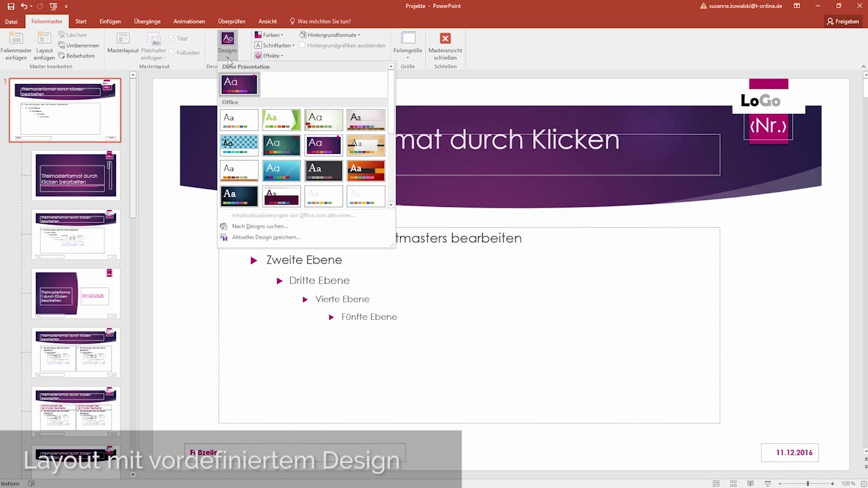
Task: Open the Foliengröße dropdown
Action: click(x=408, y=46)
